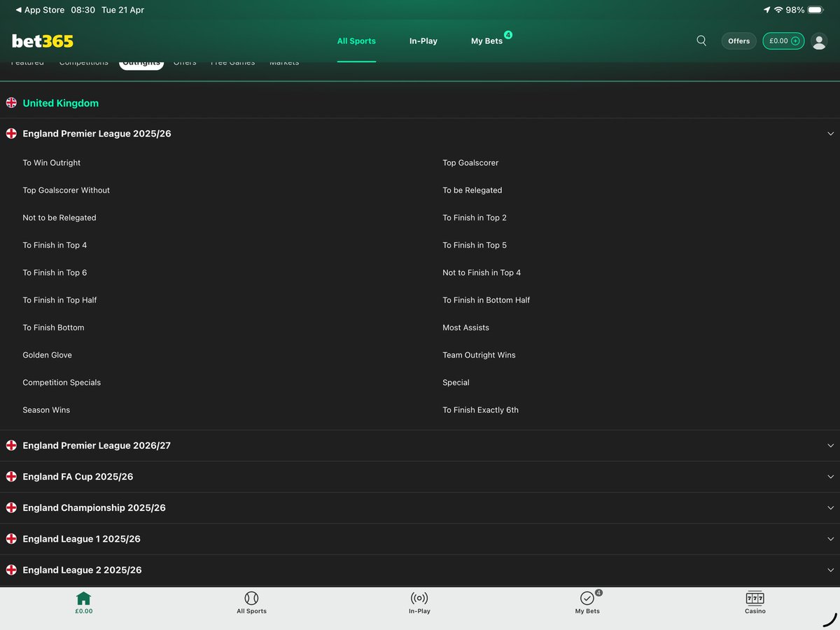This screenshot has width=840, height=630.
Task: Tap the All Sports tennis ball icon in the bottom bar
Action: tap(251, 598)
